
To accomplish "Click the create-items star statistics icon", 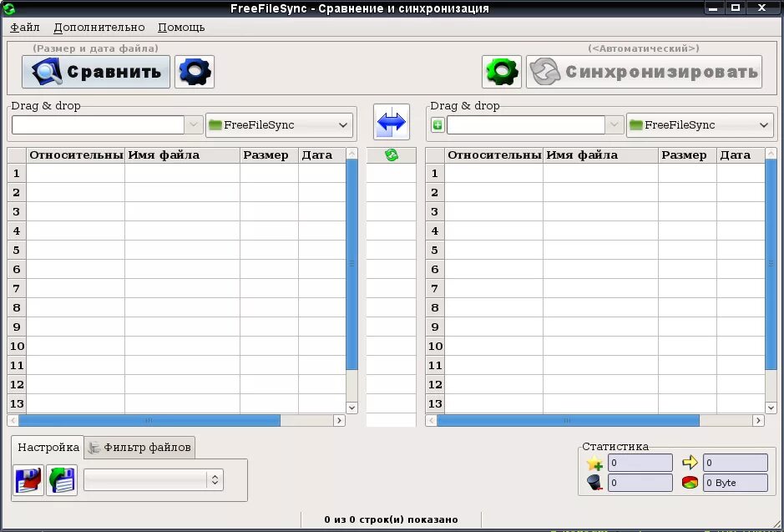I will (594, 463).
